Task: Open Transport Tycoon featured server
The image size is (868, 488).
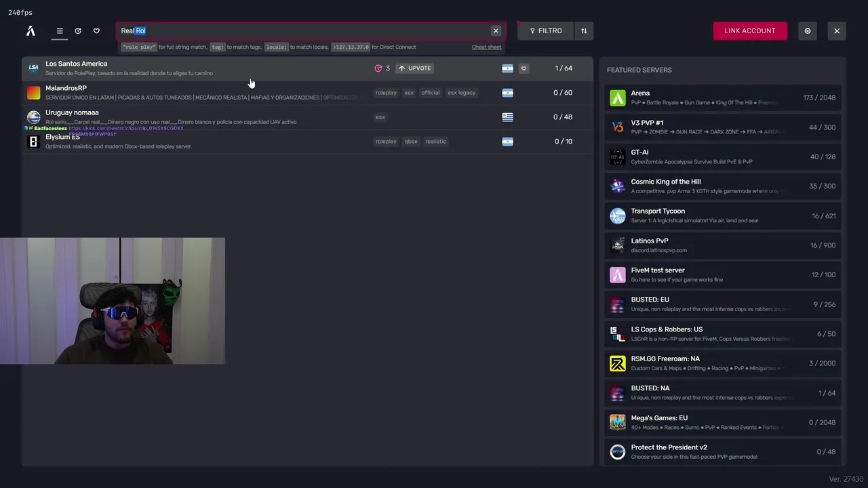Action: coord(722,216)
